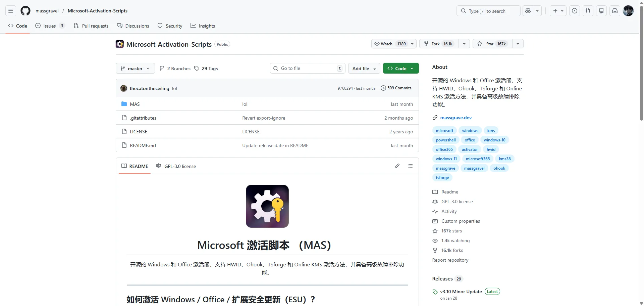Screen dimensions: 644x306
Task: Toggle Watch on this repository
Action: (x=390, y=44)
